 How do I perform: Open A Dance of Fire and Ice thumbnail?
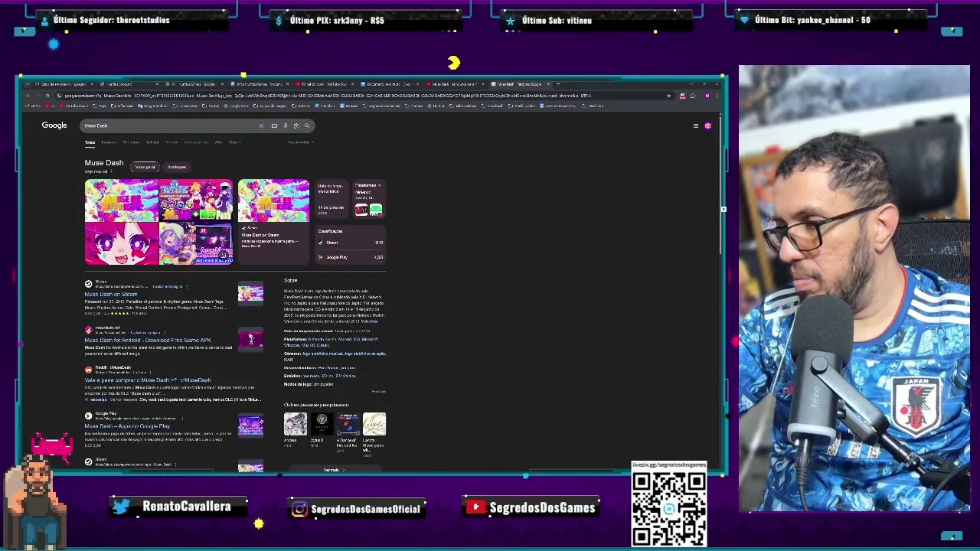pos(348,424)
